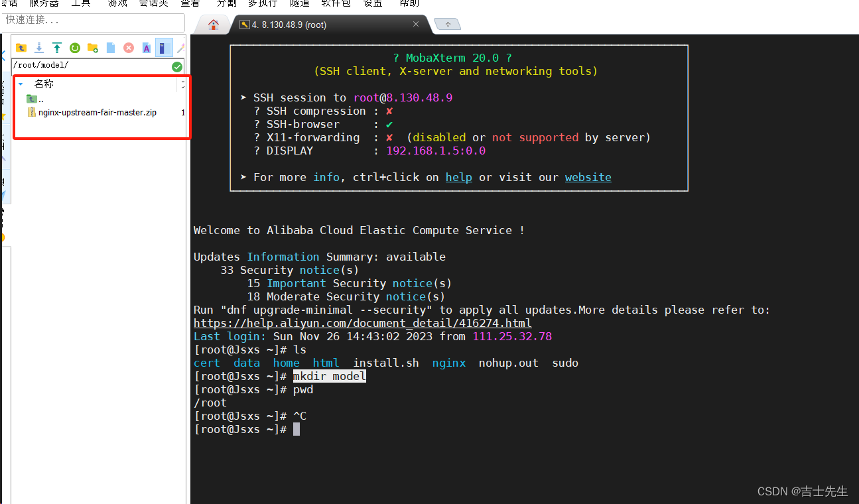Click the IP 8.130.48.9 in SSH session line
859x504 pixels.
tap(419, 97)
